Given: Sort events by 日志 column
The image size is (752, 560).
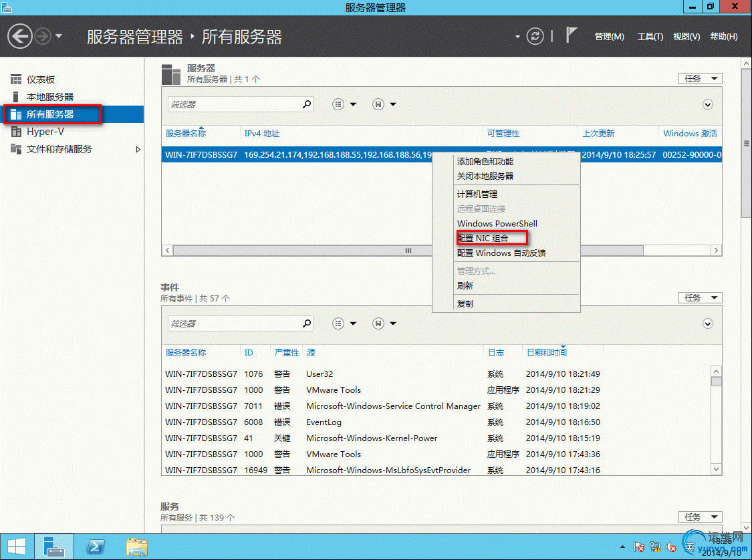Looking at the screenshot, I should coord(496,352).
